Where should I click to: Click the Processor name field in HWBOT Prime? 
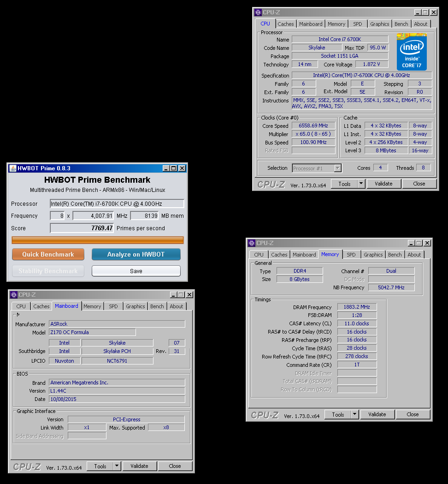click(117, 204)
